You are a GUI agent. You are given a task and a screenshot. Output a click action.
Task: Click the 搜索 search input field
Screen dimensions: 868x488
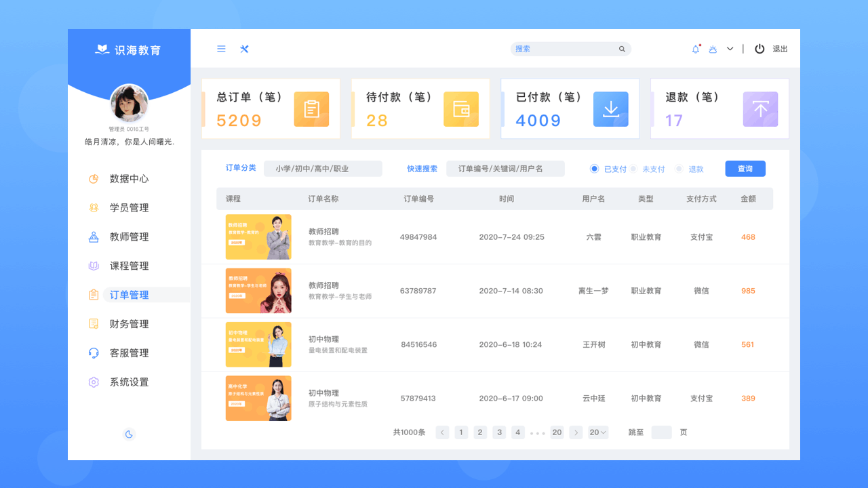point(570,48)
